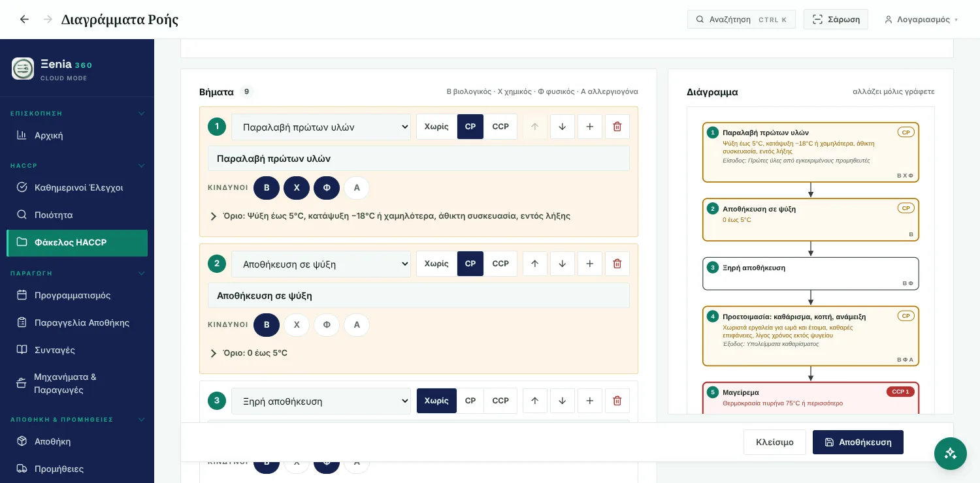
Task: Delete step 1 with the trash icon
Action: 617,127
